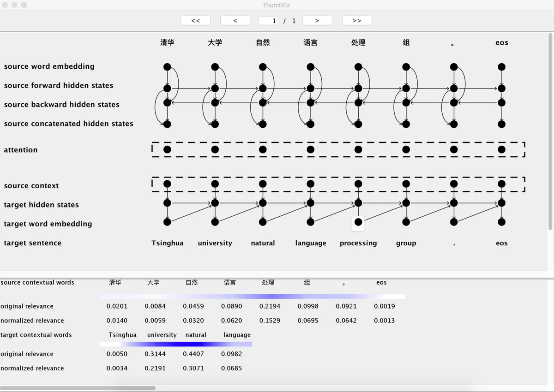Select the source context node for 语言
Screen dimensions: 554x392
tap(310, 184)
